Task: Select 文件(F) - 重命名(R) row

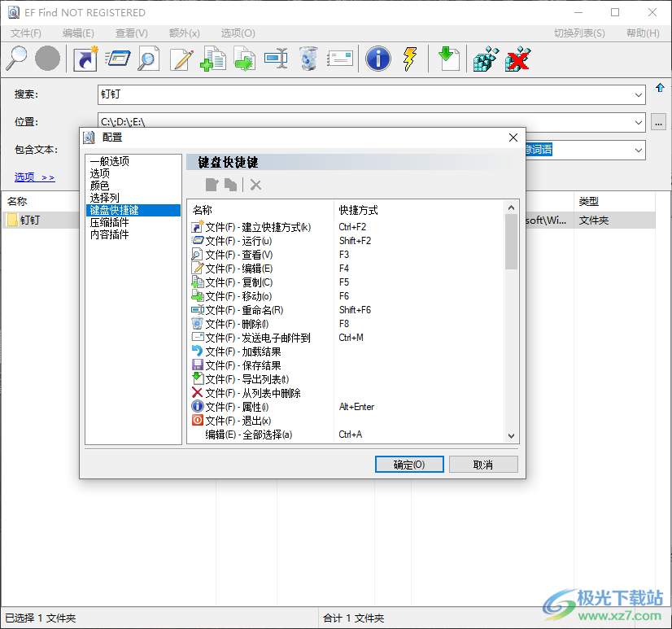Action: coord(347,310)
